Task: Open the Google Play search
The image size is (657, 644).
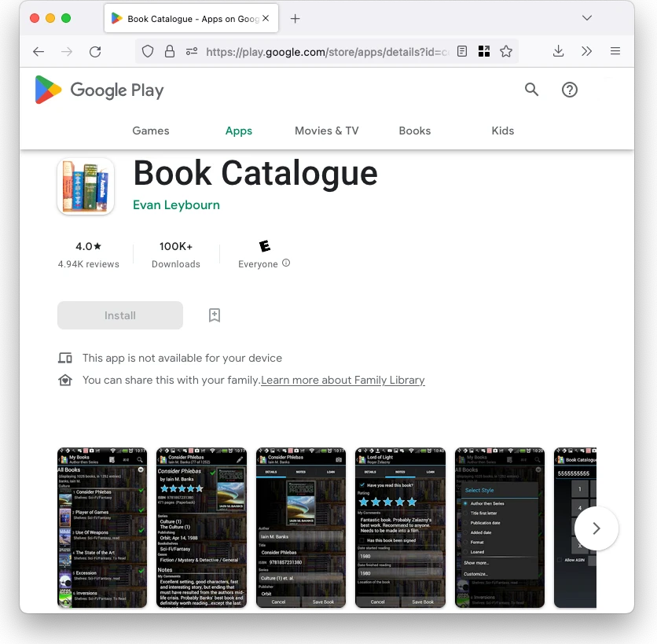Action: [x=531, y=90]
